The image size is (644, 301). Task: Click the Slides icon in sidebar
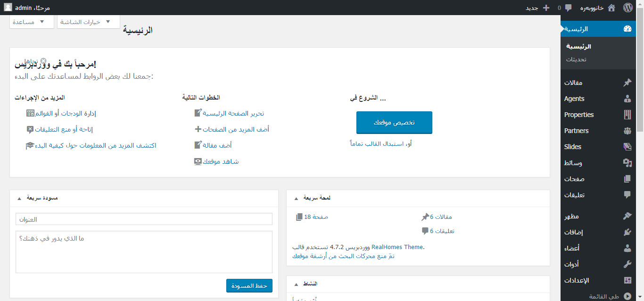pos(627,147)
